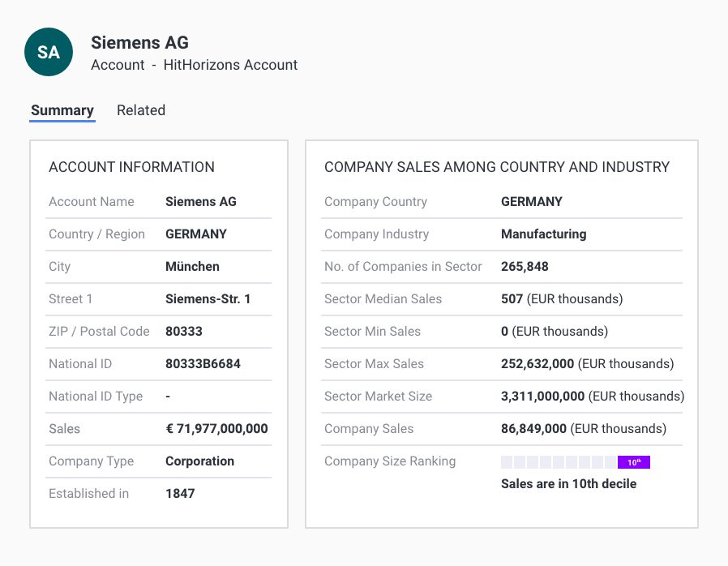Screen dimensions: 728x566
Task: Click the National ID value 80333B6684
Action: coord(203,364)
